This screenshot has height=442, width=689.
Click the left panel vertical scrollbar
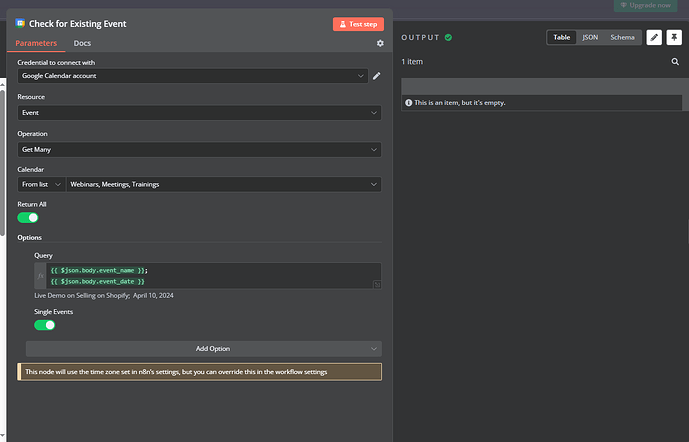click(x=3, y=163)
